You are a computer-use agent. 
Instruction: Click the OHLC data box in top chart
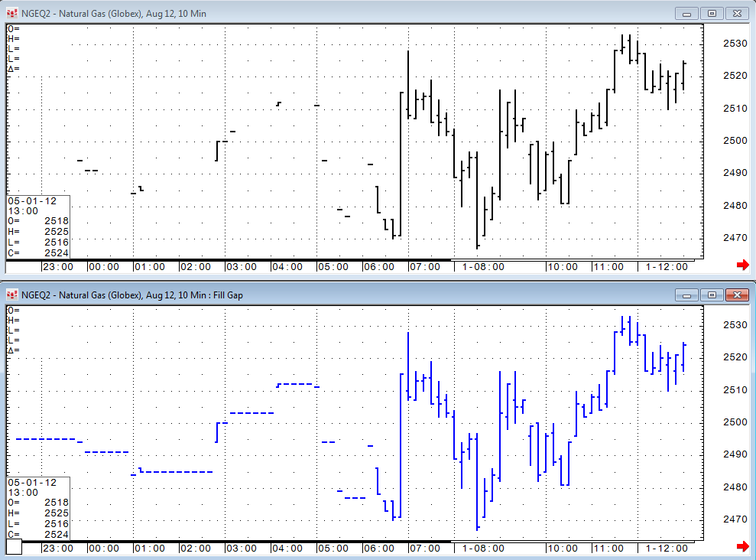tap(38, 226)
